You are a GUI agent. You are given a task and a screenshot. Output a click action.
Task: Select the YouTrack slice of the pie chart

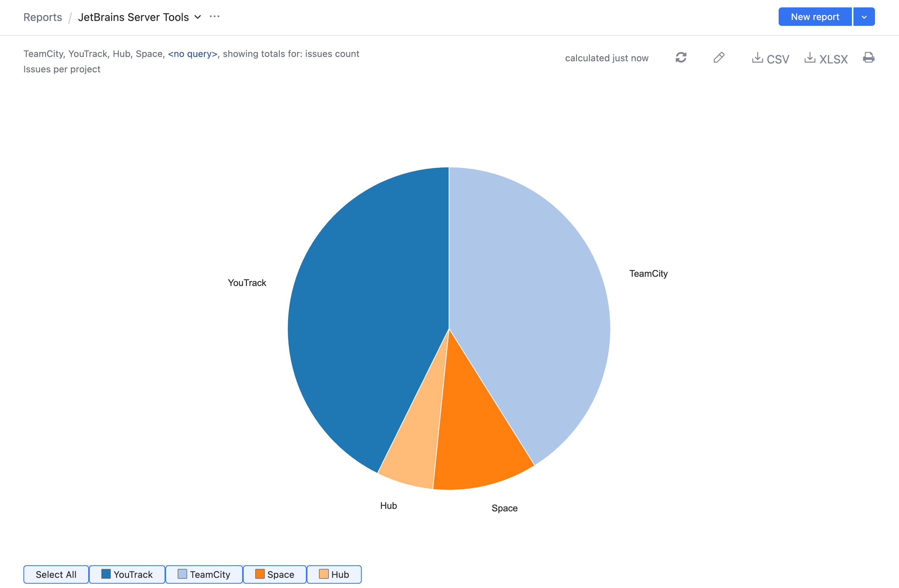tap(359, 302)
